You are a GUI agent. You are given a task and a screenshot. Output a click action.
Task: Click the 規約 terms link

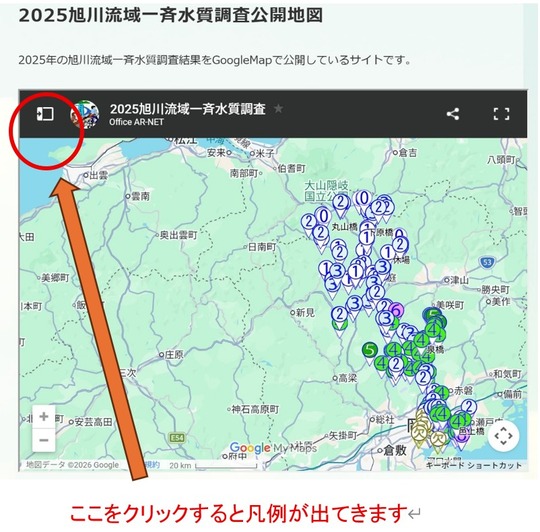[x=153, y=465]
